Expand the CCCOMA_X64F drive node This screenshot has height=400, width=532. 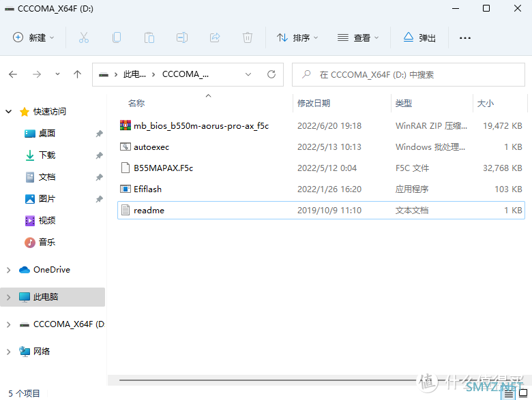(9, 324)
